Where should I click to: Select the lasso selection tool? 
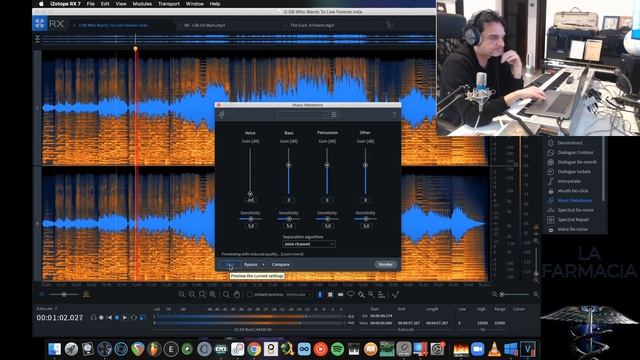(x=351, y=294)
